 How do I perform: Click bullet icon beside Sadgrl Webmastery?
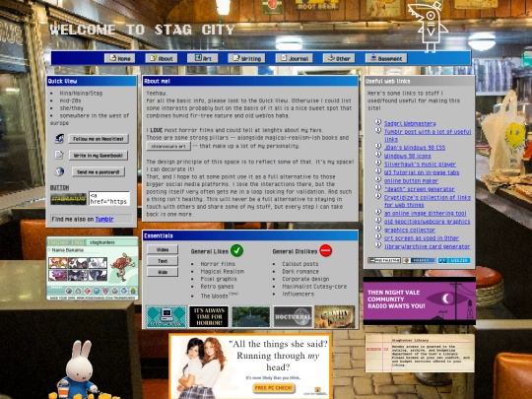[378, 122]
